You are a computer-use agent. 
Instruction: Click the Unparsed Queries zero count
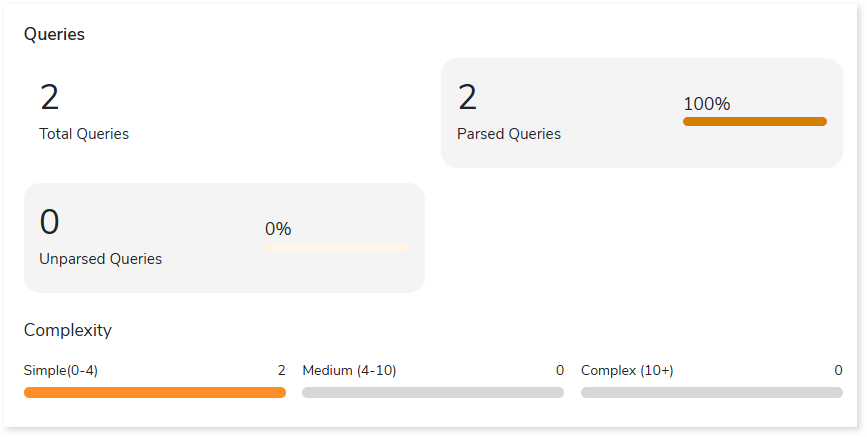click(x=49, y=222)
